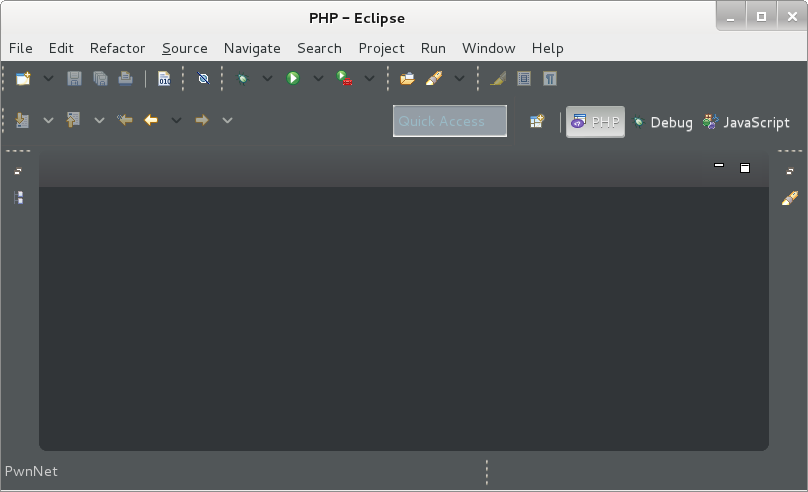The width and height of the screenshot is (808, 492).
Task: Click the Next Annotation icon
Action: point(22,121)
